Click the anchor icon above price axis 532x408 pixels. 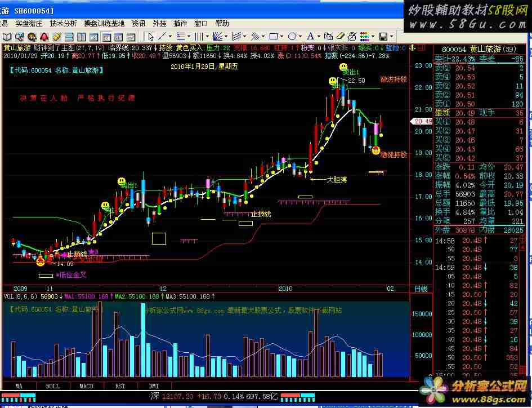point(413,48)
